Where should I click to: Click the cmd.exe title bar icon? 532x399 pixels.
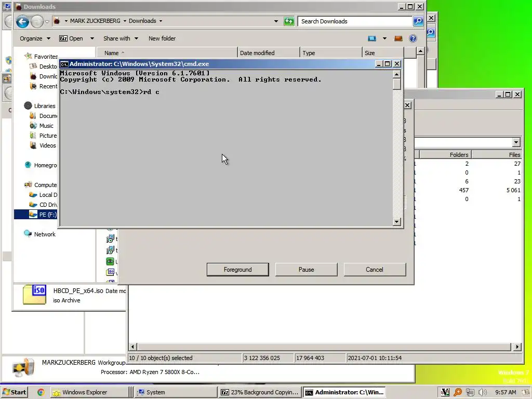coord(64,64)
